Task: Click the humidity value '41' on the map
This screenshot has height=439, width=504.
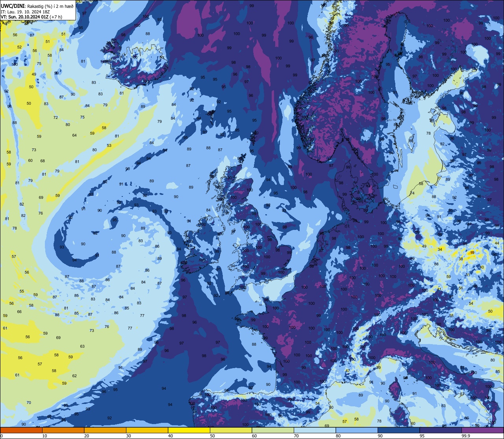Action: 439,289
